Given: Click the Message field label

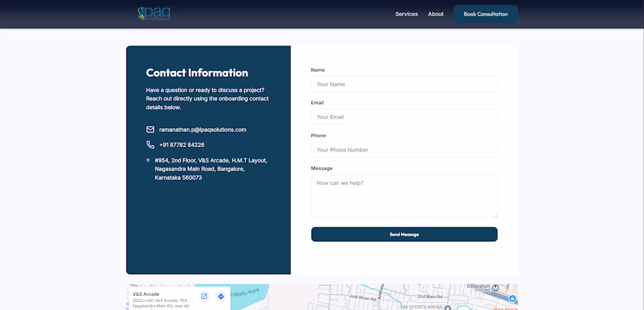Looking at the screenshot, I should pos(321,169).
